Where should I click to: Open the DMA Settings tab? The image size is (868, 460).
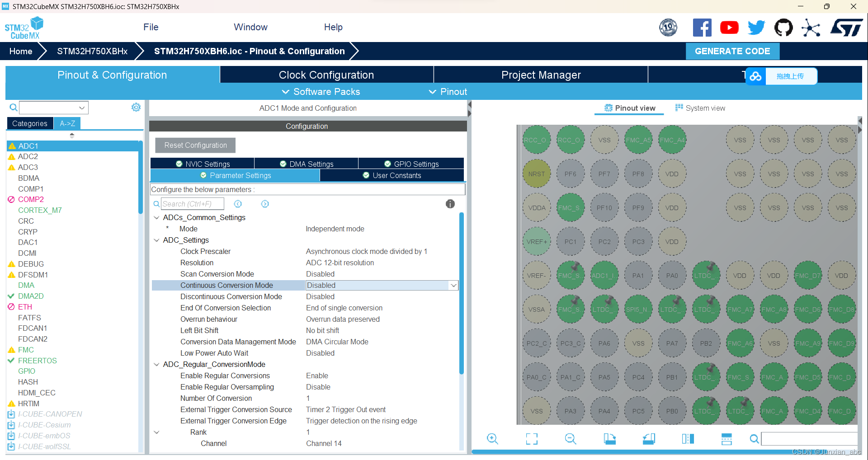(307, 164)
